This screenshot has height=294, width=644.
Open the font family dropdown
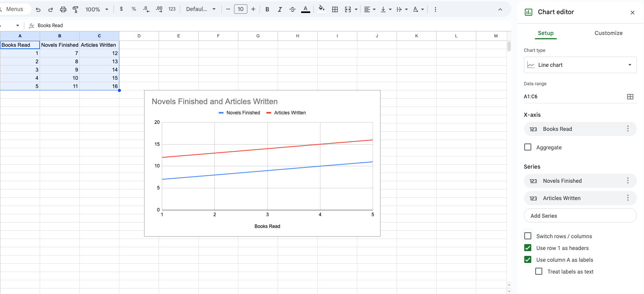(x=201, y=9)
